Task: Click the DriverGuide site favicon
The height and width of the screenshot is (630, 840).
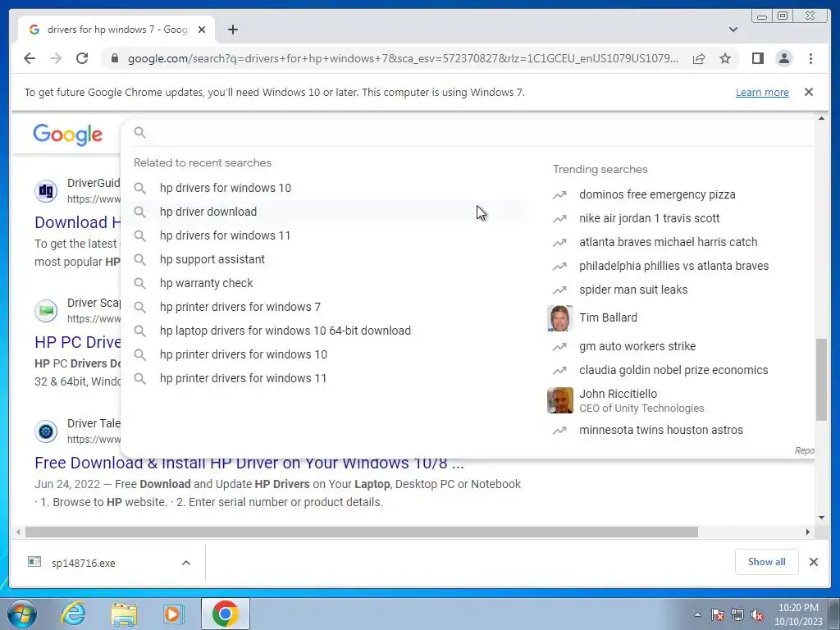Action: coord(46,190)
